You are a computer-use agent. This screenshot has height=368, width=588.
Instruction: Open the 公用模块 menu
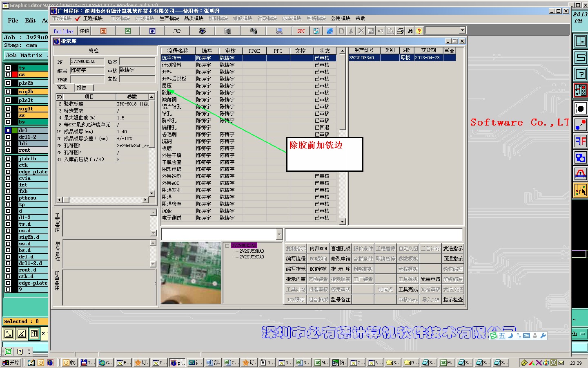(341, 18)
